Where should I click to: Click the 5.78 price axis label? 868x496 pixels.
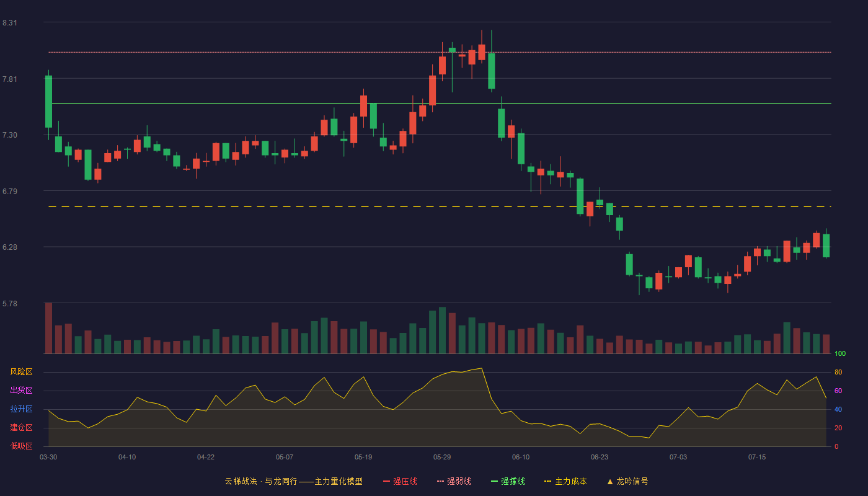(x=10, y=304)
